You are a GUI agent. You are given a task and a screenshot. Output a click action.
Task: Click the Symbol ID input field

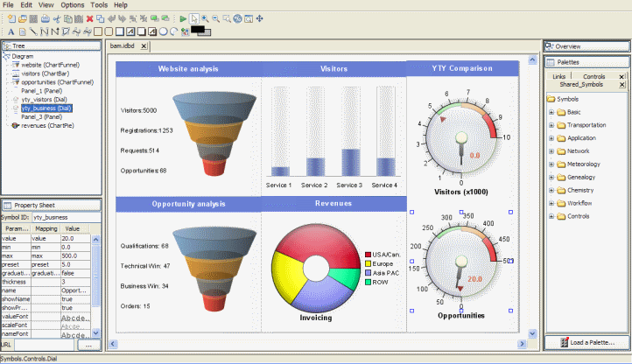coord(66,216)
